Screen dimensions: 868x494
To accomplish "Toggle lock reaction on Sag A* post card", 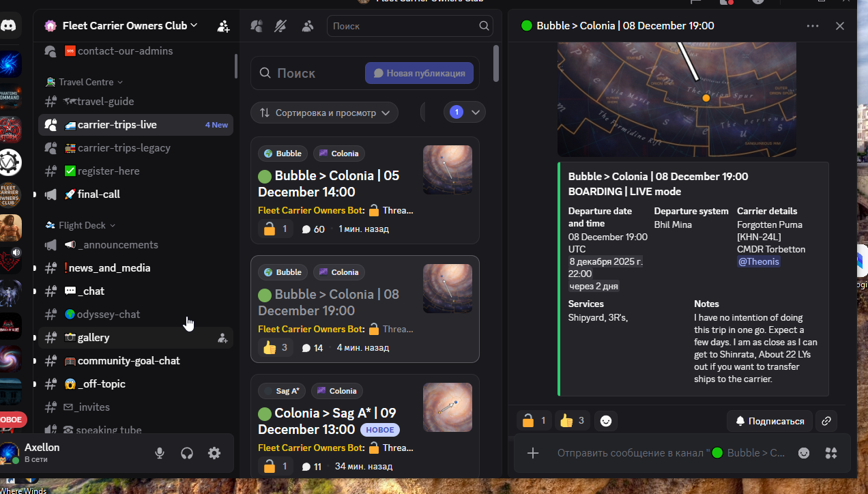I will tap(276, 467).
